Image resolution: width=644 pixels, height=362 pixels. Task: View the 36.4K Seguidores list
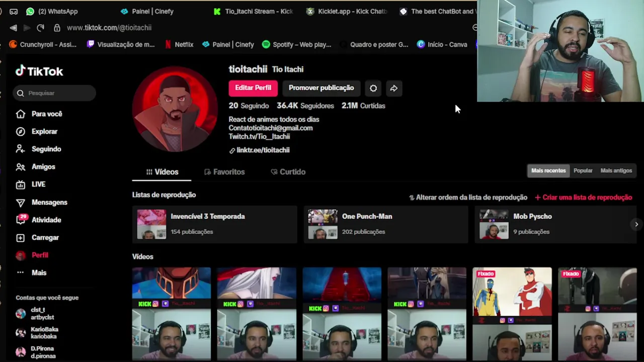click(x=305, y=106)
